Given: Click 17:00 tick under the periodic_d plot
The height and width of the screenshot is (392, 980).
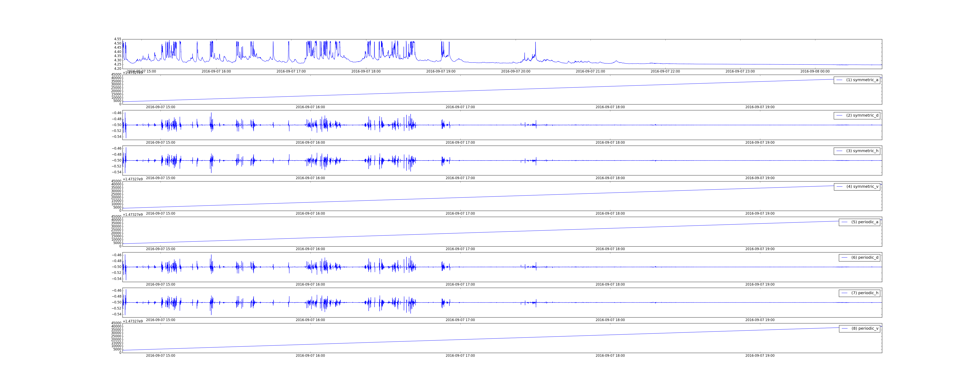Looking at the screenshot, I should pyautogui.click(x=460, y=285).
